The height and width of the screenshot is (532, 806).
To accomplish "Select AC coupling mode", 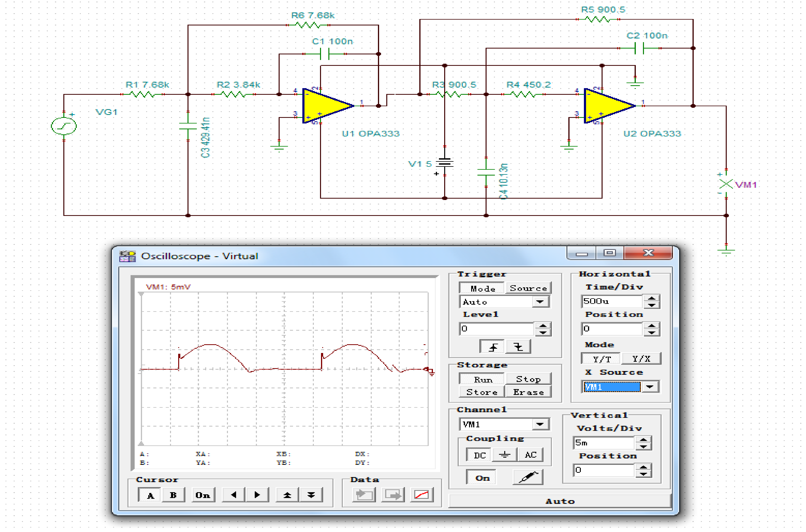I will pos(530,455).
